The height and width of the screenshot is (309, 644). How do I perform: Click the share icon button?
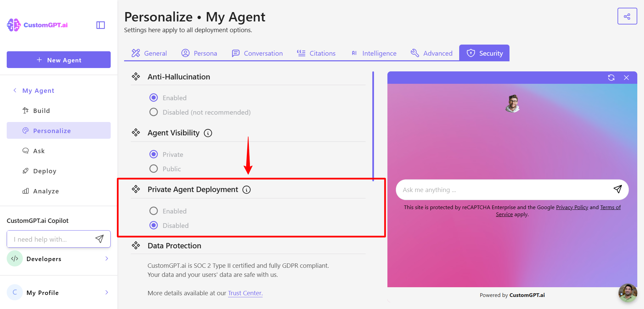[x=627, y=16]
